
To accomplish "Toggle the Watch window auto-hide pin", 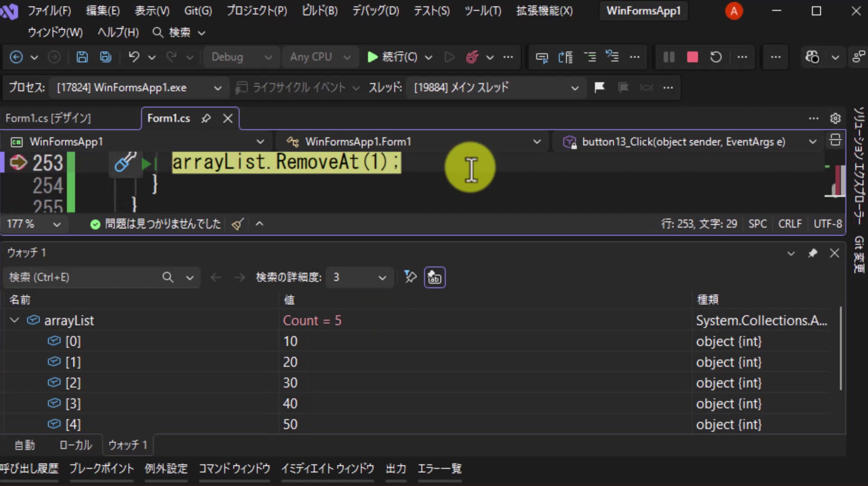I will pyautogui.click(x=812, y=253).
